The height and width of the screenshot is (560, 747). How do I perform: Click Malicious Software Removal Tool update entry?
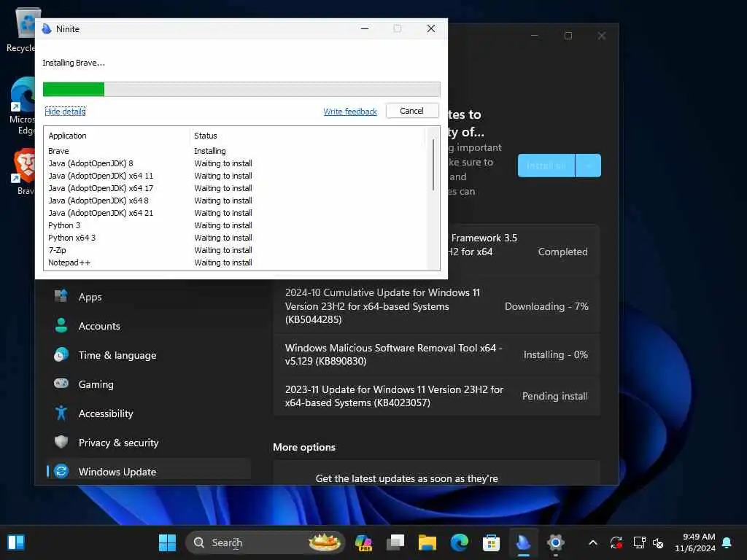pyautogui.click(x=436, y=354)
